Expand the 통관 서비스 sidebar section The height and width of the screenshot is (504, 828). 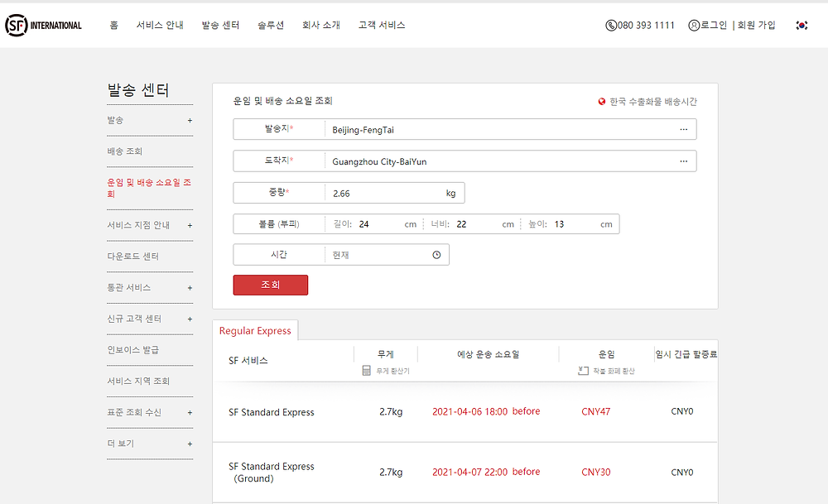pyautogui.click(x=190, y=288)
